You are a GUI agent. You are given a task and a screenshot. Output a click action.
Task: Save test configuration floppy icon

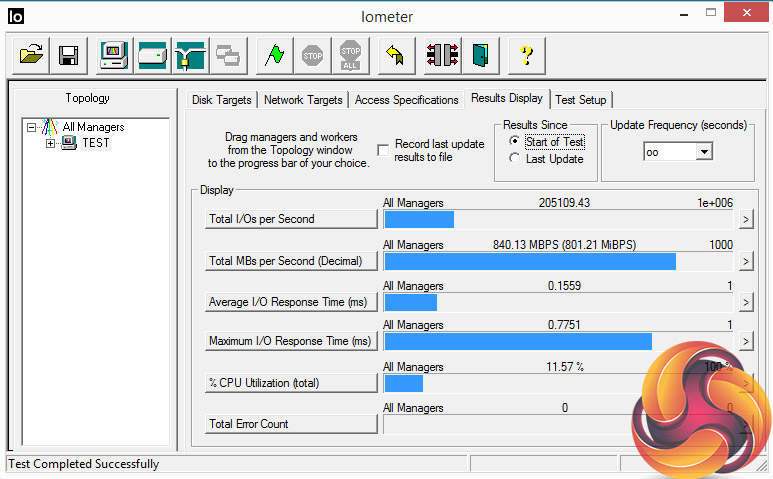(x=69, y=55)
